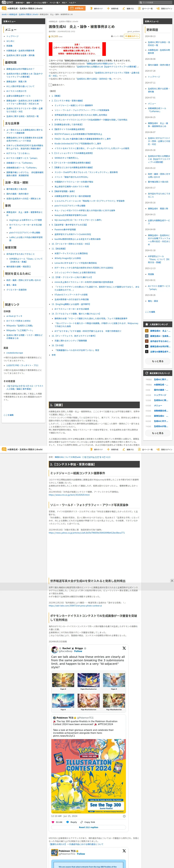Open トップページ in left menu
This screenshot has width=174, height=868.
click(12, 36)
